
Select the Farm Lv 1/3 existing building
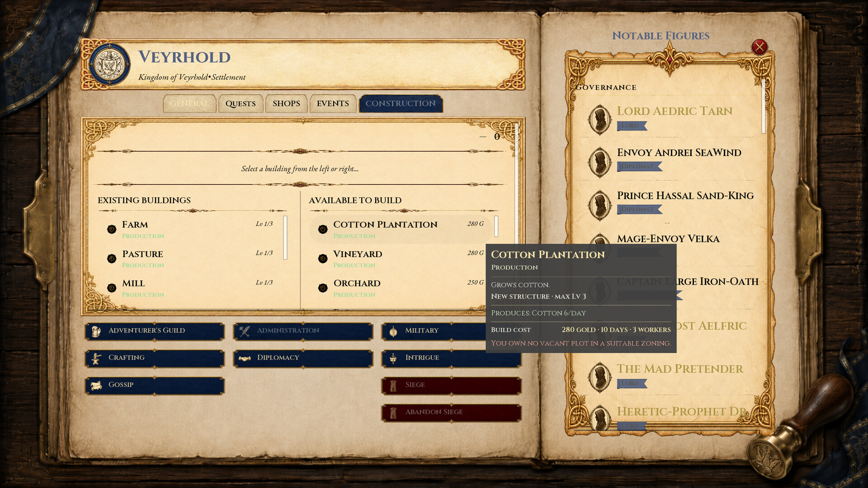pyautogui.click(x=190, y=230)
